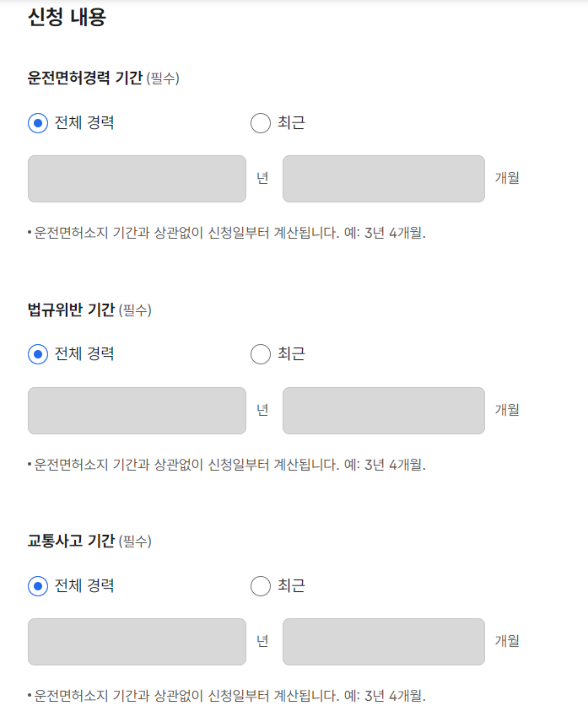The image size is (588, 711).
Task: Click the 년 input under 교통사고 기간
Action: pos(135,643)
